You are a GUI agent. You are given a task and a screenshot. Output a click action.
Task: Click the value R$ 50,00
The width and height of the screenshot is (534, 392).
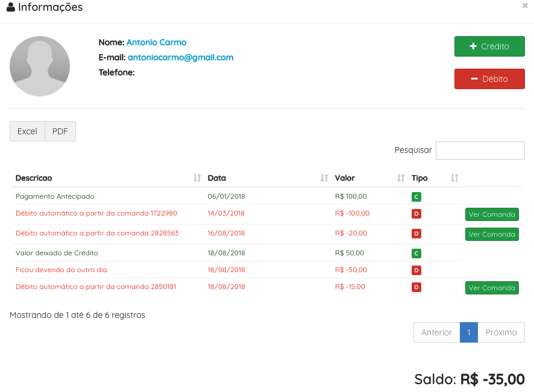point(350,253)
